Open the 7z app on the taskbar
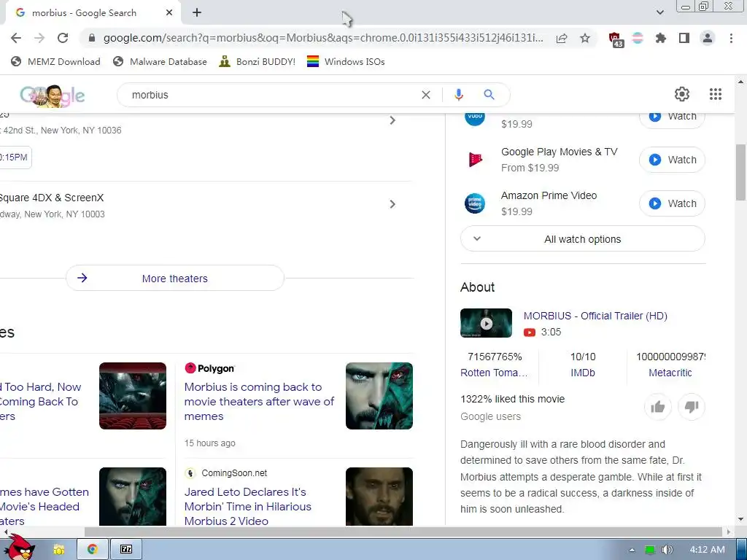Image resolution: width=747 pixels, height=560 pixels. pos(126,549)
